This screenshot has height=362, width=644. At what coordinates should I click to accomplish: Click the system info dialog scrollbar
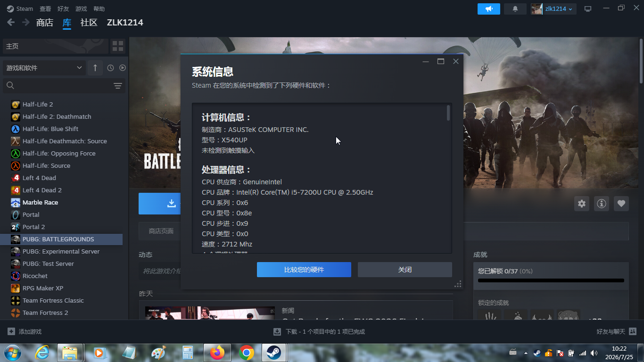[x=448, y=113]
